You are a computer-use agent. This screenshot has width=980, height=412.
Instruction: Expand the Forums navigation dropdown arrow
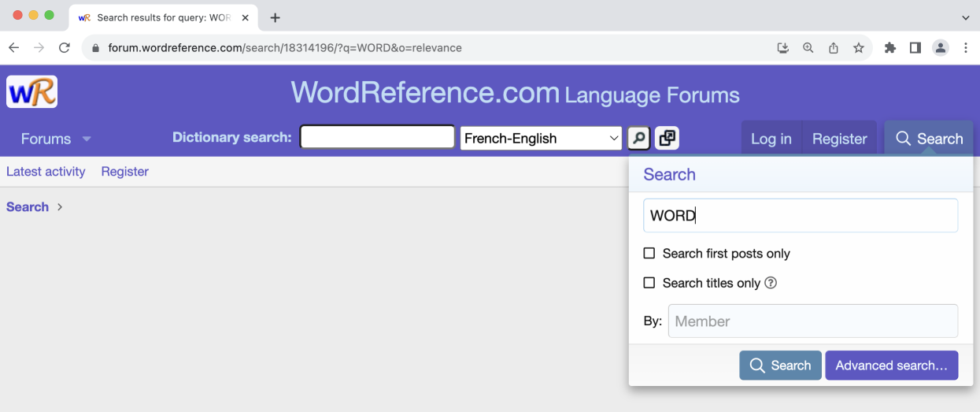87,139
